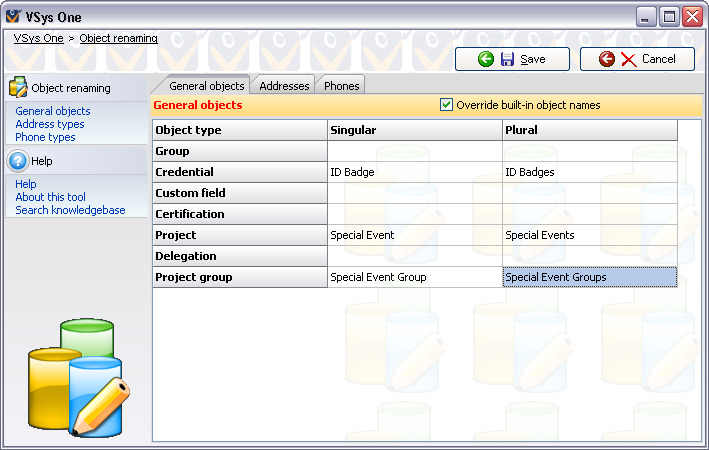Click the floppy disk Save icon
This screenshot has height=450, width=709.
507,59
